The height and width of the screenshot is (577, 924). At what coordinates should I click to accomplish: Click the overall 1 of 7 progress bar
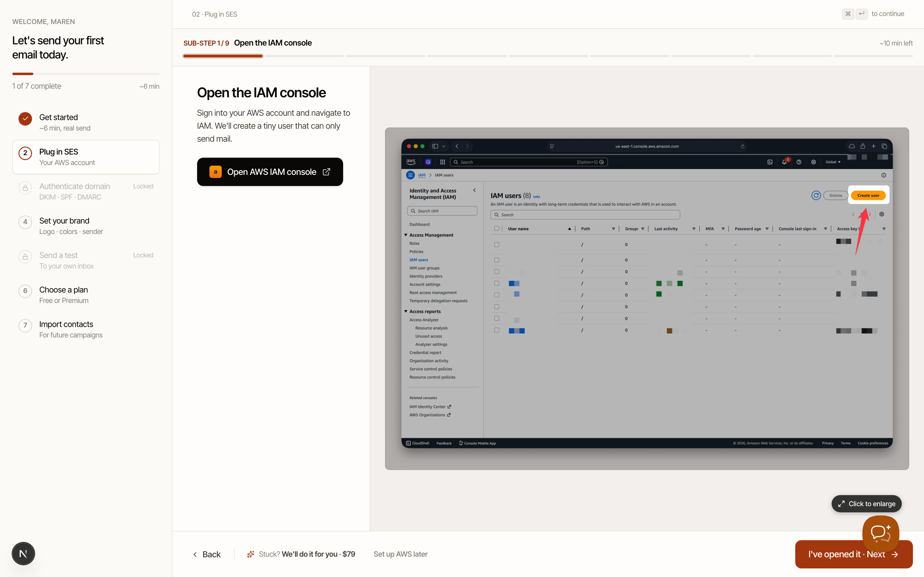pos(86,74)
